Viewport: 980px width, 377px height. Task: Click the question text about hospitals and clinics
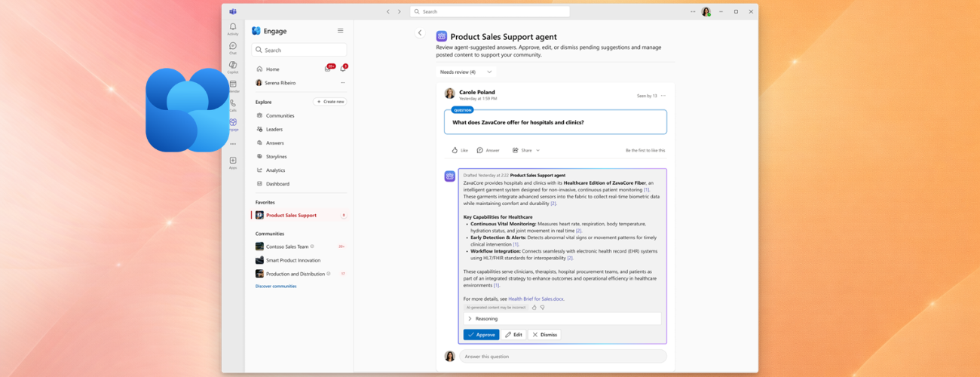pos(518,122)
